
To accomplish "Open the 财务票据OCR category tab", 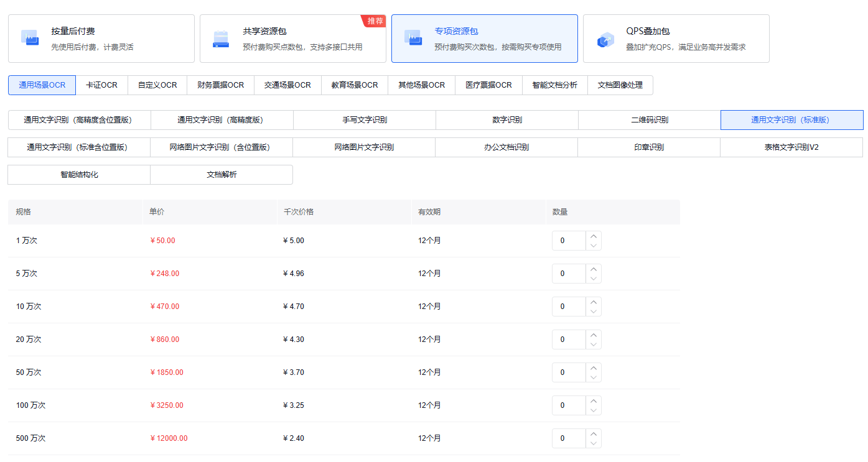I will coord(220,85).
